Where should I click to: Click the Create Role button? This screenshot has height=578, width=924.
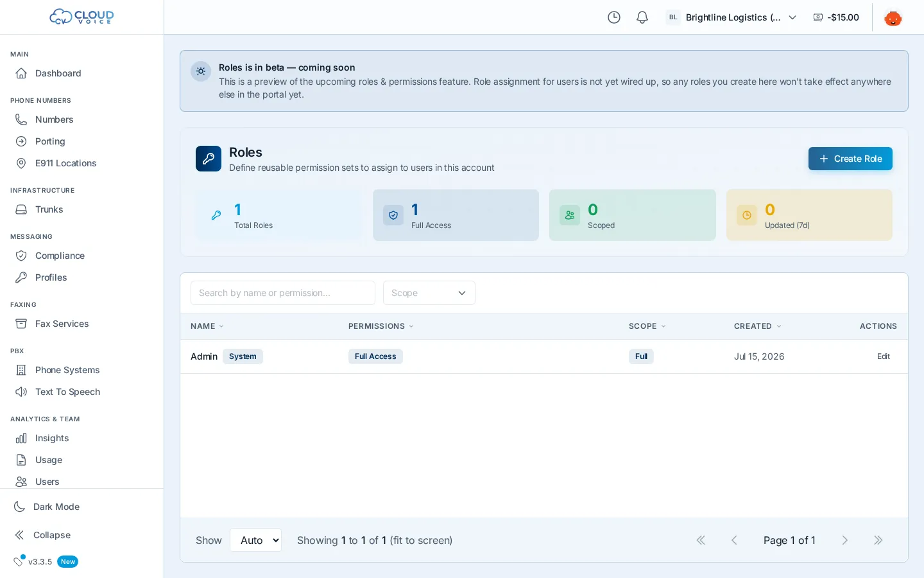tap(850, 159)
